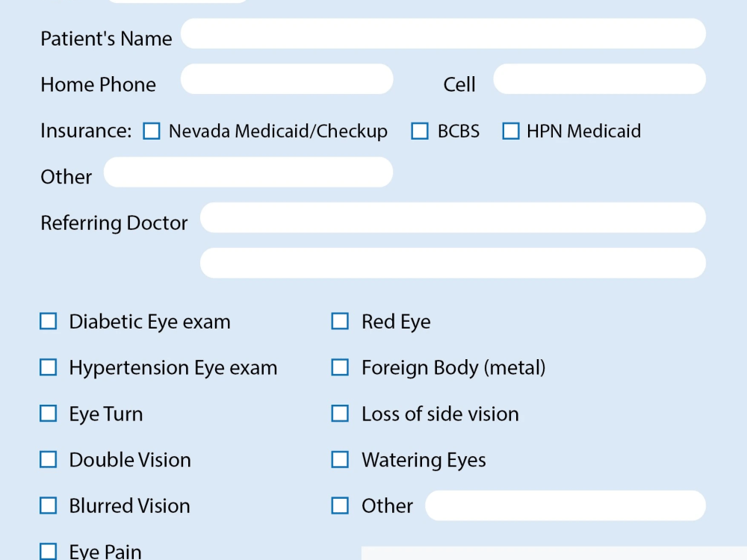Check the Foreign Body (metal) box

(340, 367)
